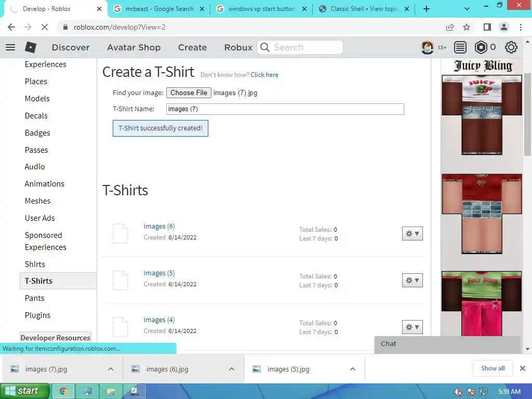The image size is (532, 399).
Task: Click the search magnifier icon
Action: 265,47
